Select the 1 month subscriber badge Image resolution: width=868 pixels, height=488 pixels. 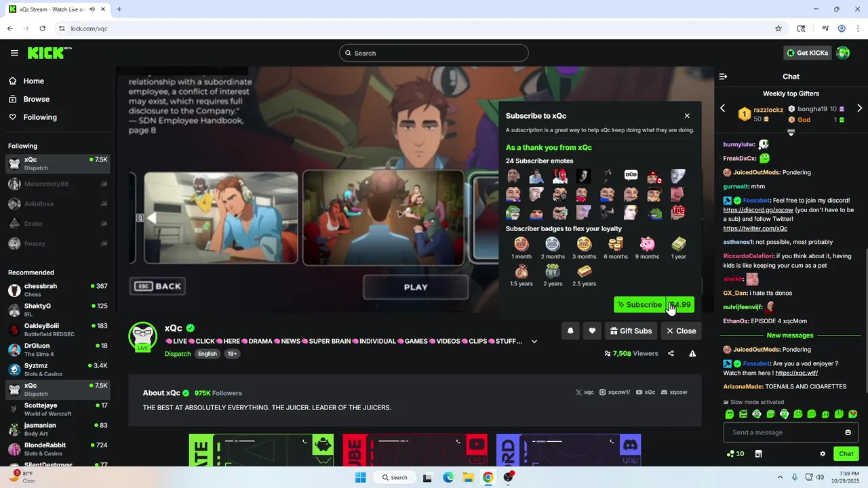pyautogui.click(x=521, y=248)
